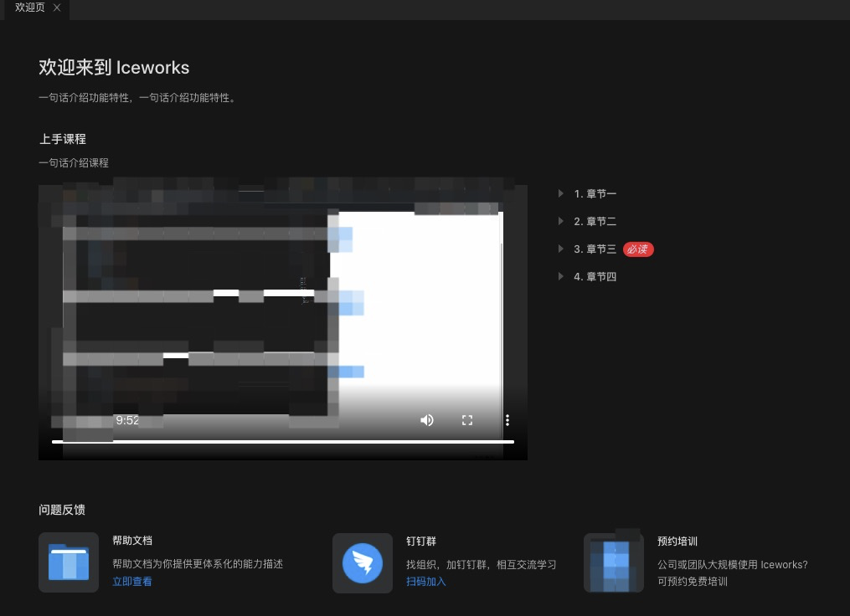Click the 帮助文档 folder icon
850x616 pixels.
pos(69,562)
